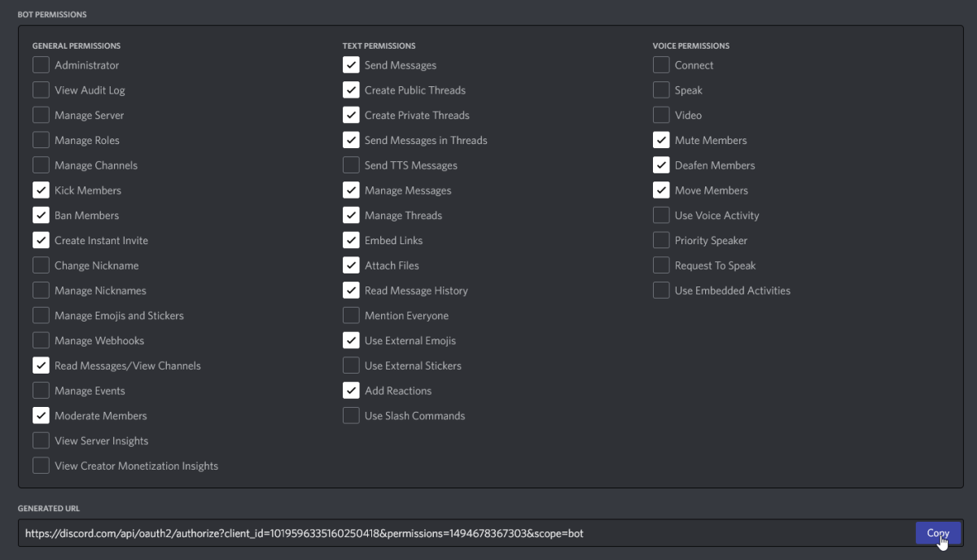Click inside the generated URL text field
Screen dimensions: 977x560
click(x=407, y=533)
